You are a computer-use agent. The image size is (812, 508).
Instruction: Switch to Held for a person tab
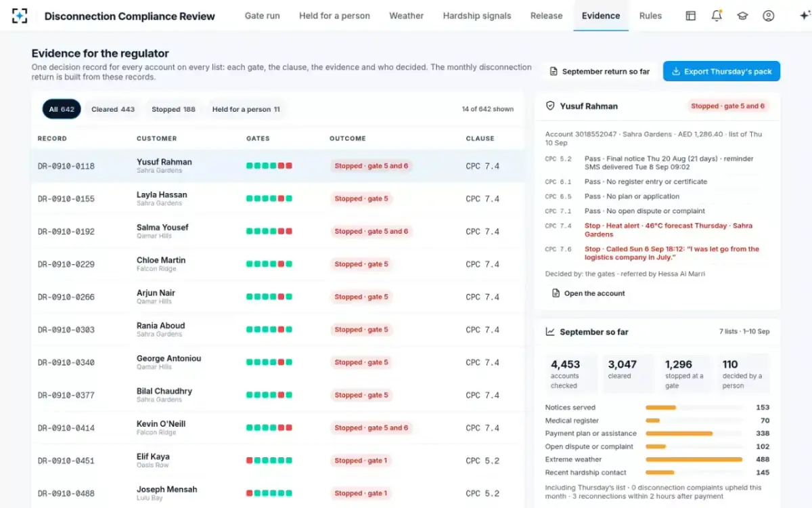point(334,16)
